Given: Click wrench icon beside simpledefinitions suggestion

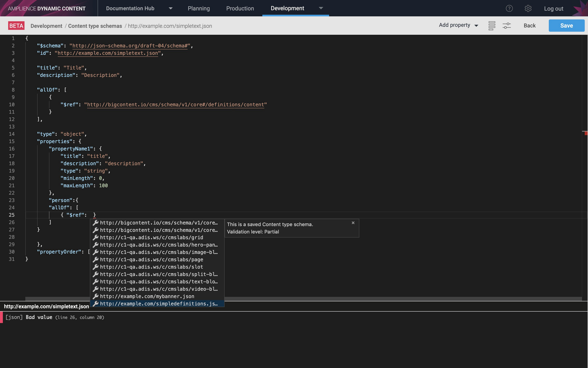Looking at the screenshot, I should coord(96,303).
